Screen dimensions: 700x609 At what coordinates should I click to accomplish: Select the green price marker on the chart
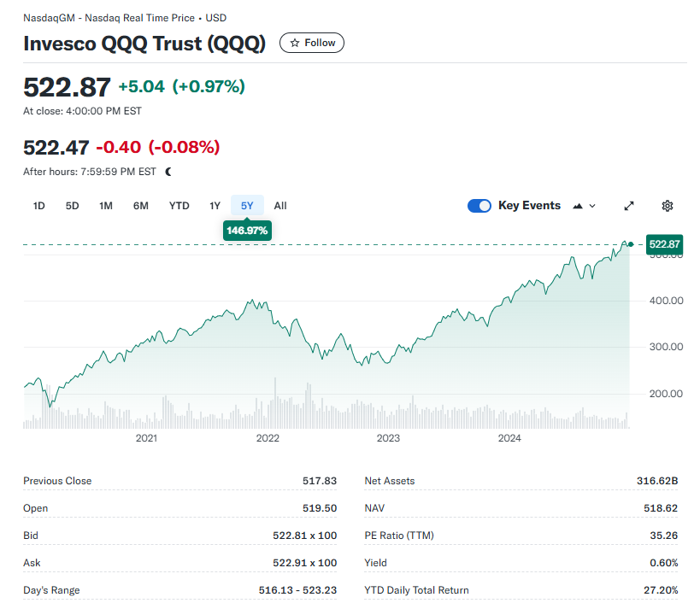coord(630,244)
